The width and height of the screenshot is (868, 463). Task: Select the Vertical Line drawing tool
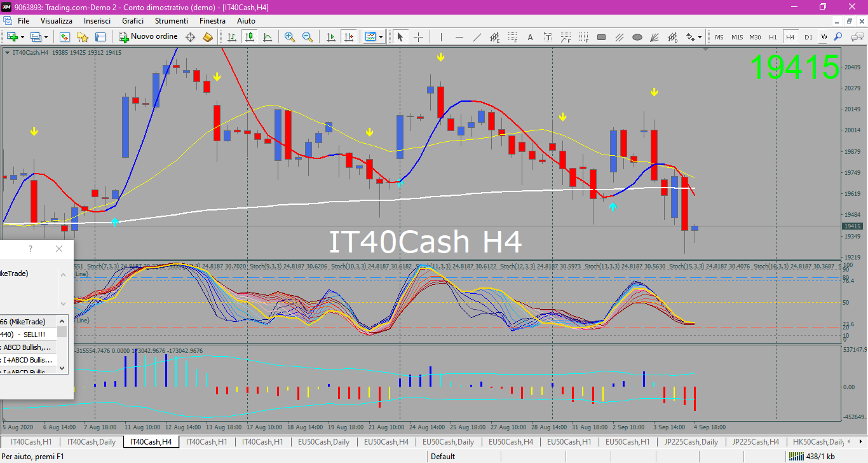click(442, 37)
